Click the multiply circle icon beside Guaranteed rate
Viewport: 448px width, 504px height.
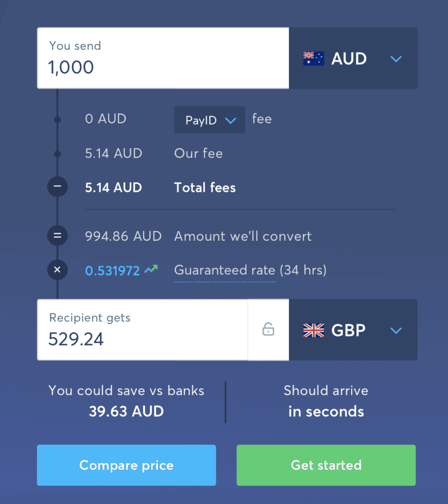coord(57,270)
